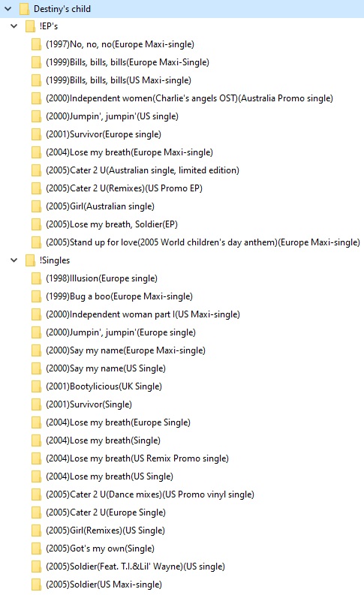Viewport: 364px width, 595px height.
Task: Collapse the !EP's folder chevron
Action: (14, 26)
